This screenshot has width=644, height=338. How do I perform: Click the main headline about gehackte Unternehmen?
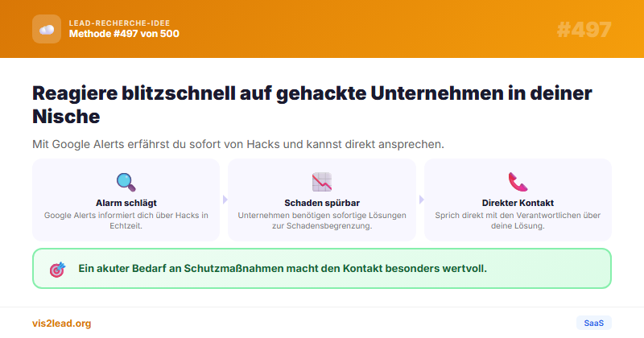(x=312, y=105)
